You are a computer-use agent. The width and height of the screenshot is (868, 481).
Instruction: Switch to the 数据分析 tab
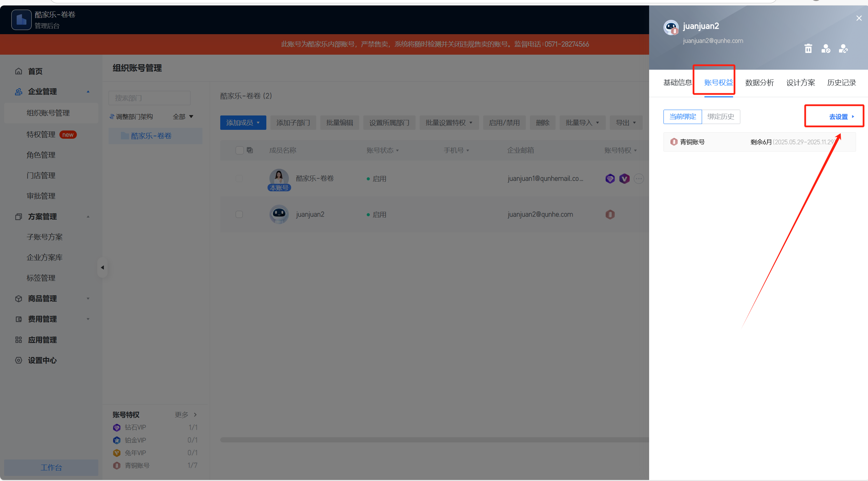pyautogui.click(x=759, y=83)
